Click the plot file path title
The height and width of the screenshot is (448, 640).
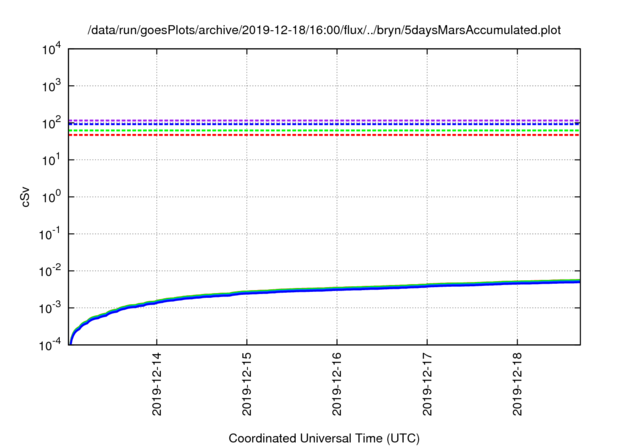(324, 30)
